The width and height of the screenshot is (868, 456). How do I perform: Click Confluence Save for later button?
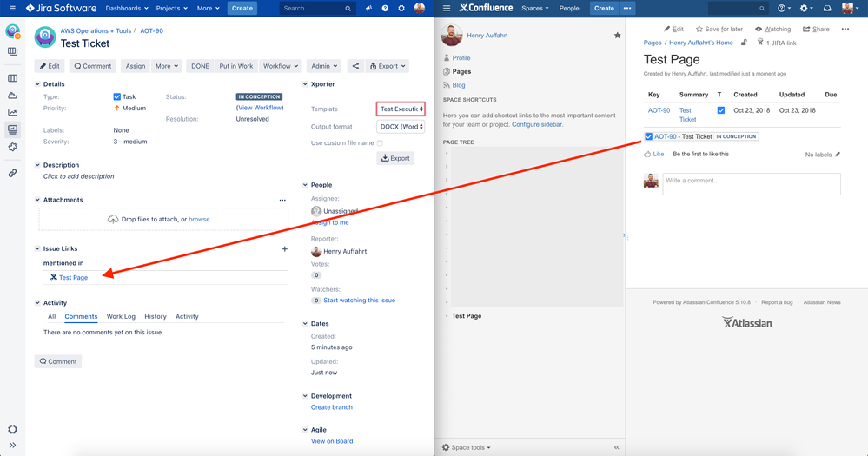[x=719, y=29]
